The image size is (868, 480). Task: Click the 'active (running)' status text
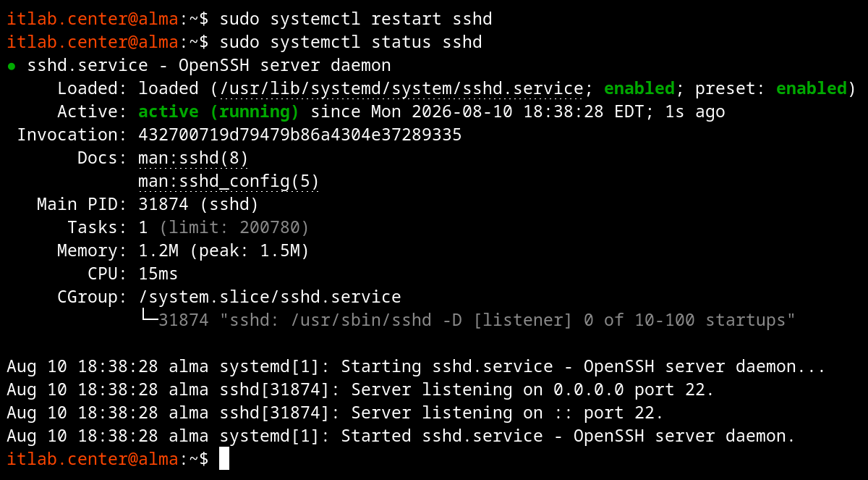coord(218,111)
